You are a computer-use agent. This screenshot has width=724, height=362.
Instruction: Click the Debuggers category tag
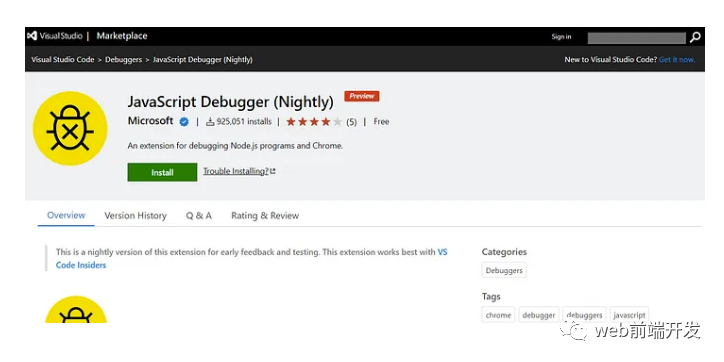504,271
